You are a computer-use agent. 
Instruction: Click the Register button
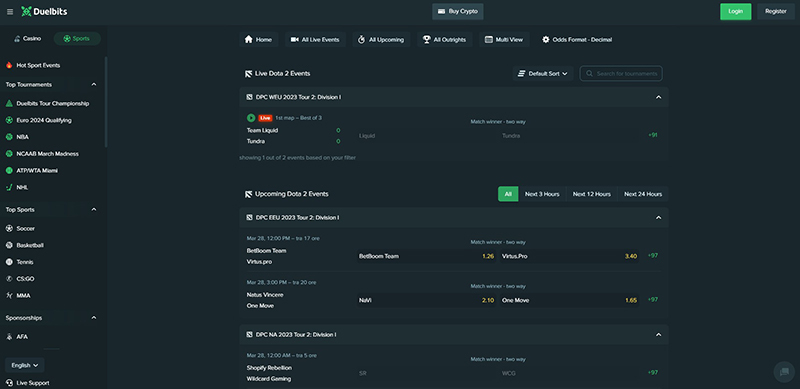pyautogui.click(x=776, y=11)
